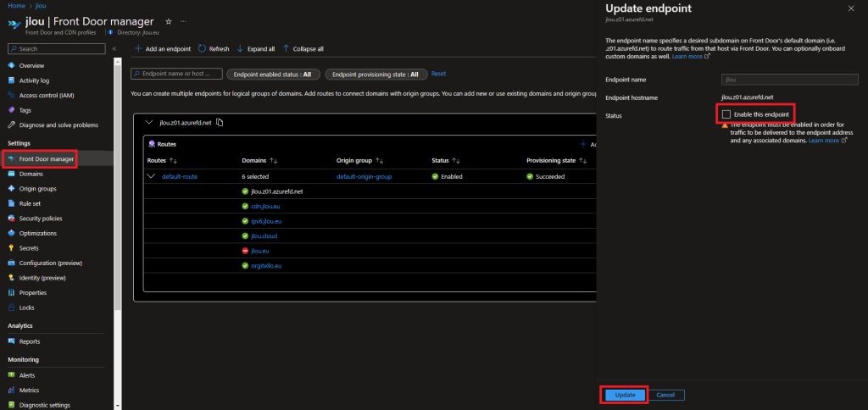Collapse the sidebar with double chevron
This screenshot has height=410, width=868.
(x=114, y=48)
